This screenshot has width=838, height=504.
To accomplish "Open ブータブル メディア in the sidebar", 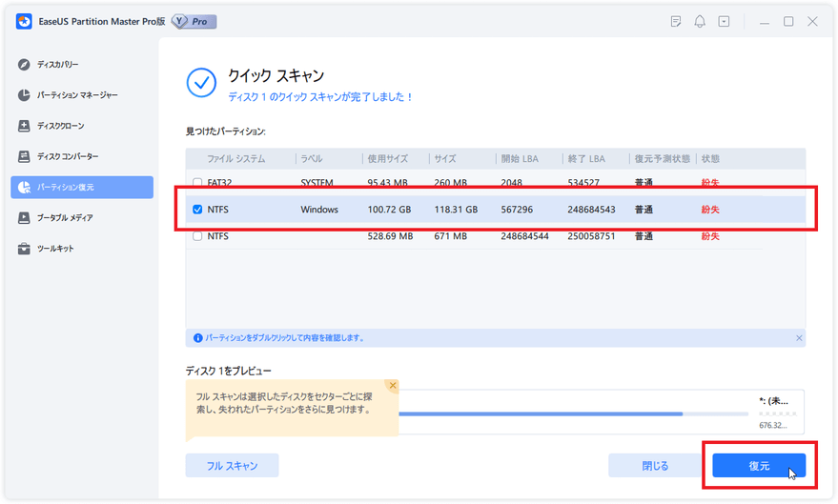I will coord(64,218).
